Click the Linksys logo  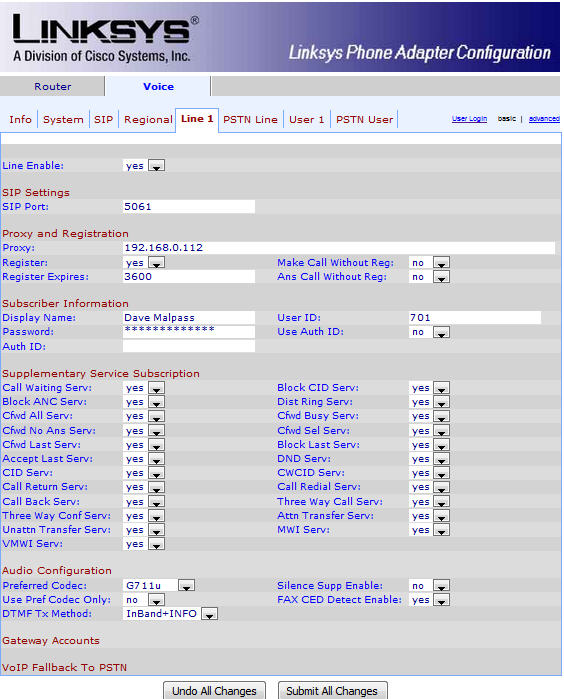105,38
